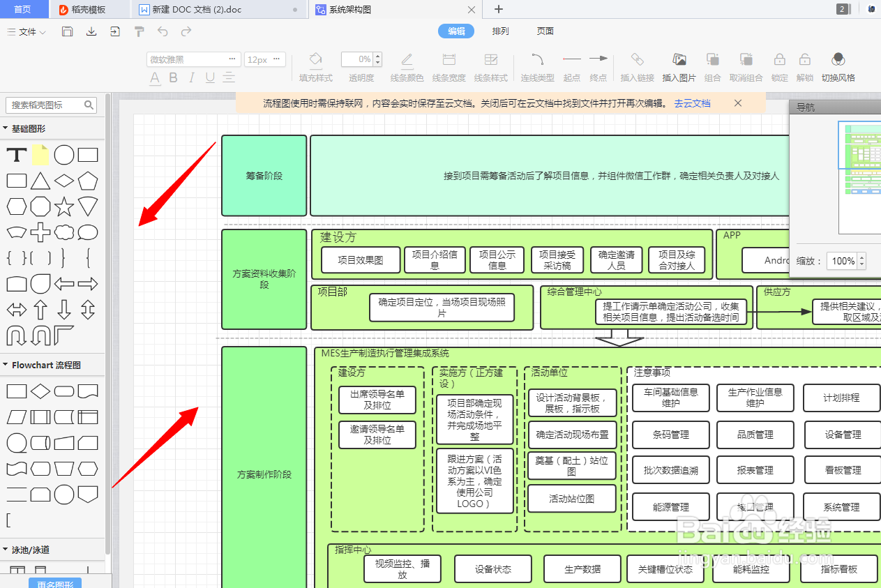881x588 pixels.
Task: Click the undo arrow icon
Action: [163, 31]
